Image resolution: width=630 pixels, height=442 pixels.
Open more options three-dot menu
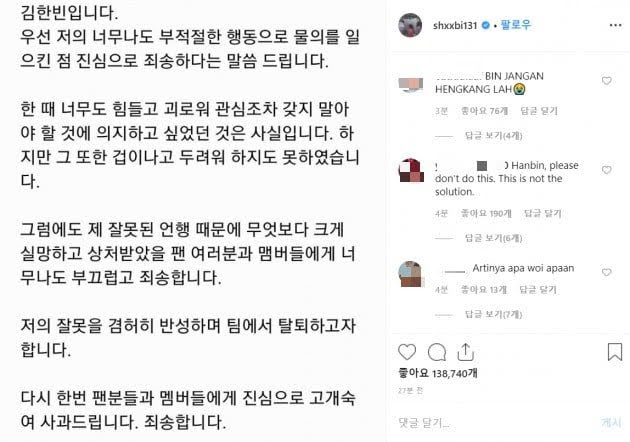point(615,25)
